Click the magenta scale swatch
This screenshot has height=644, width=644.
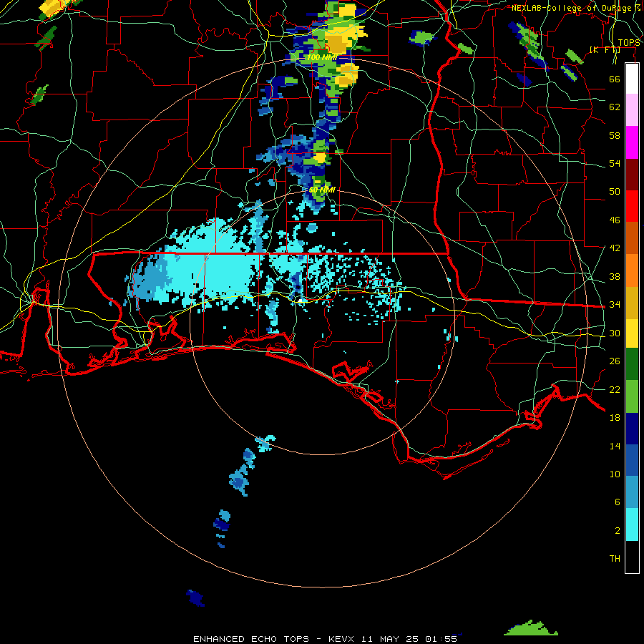(632, 142)
